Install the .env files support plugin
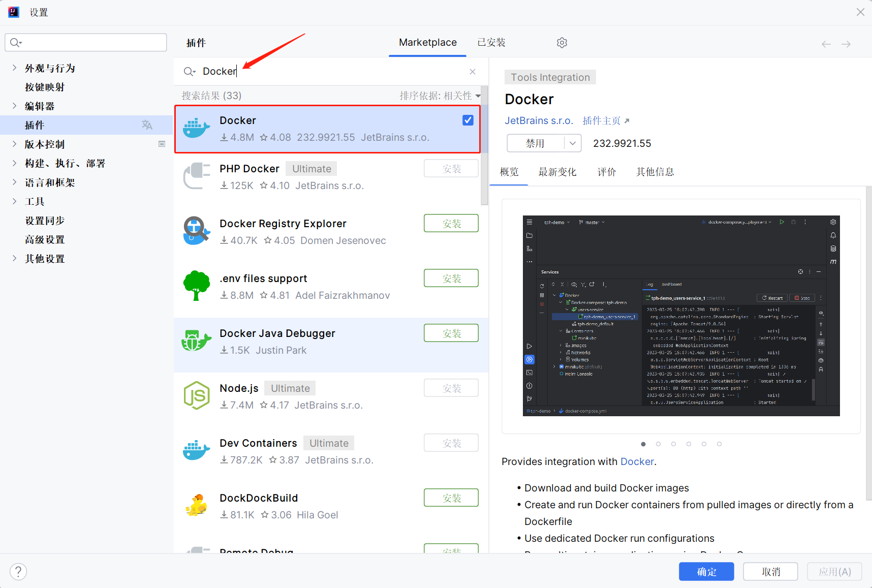This screenshot has width=872, height=588. pos(451,278)
